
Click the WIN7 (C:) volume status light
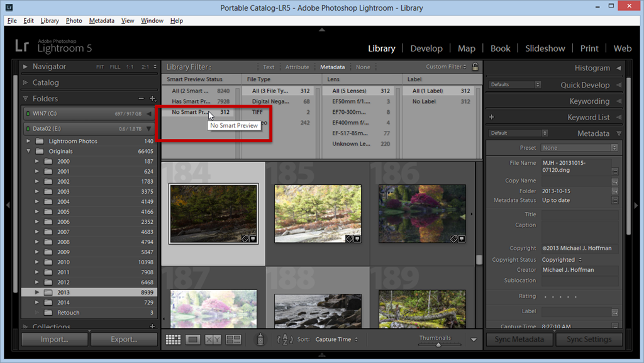tap(28, 114)
